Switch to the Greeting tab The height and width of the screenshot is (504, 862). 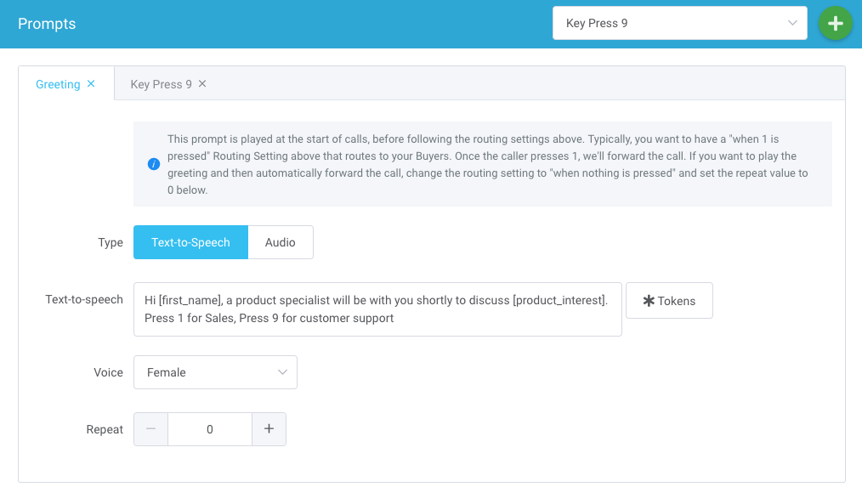coord(58,84)
